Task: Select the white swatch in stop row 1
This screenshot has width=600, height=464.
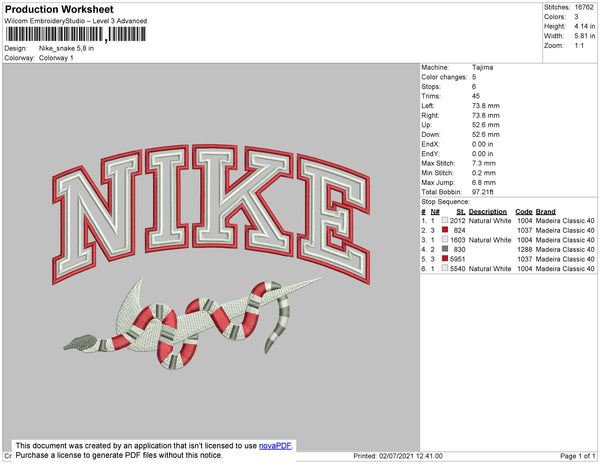Action: pos(445,220)
